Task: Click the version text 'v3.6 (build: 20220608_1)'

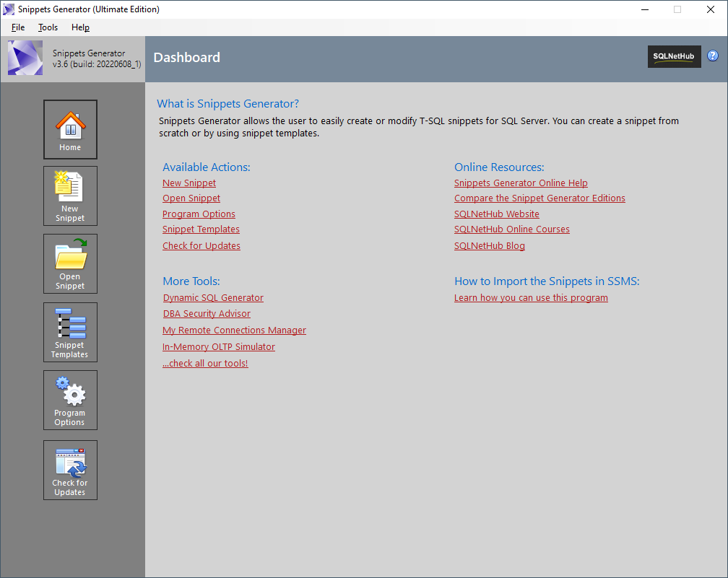Action: [97, 64]
